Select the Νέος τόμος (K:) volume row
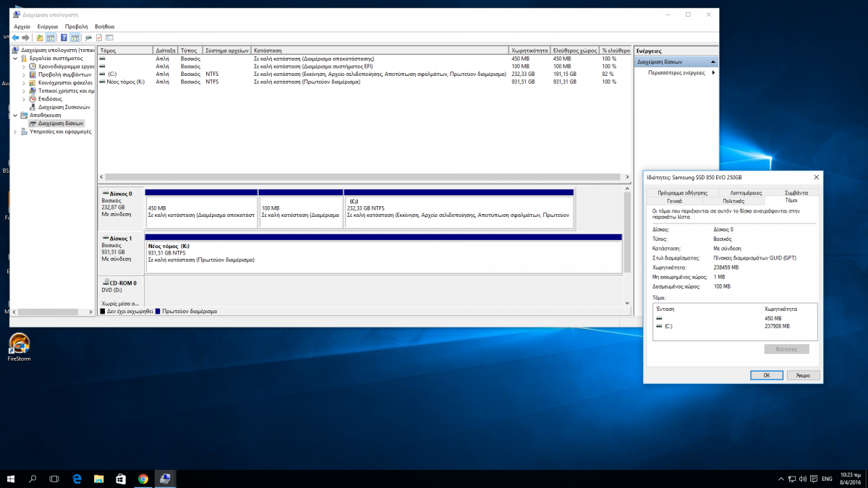The image size is (868, 488). 364,82
